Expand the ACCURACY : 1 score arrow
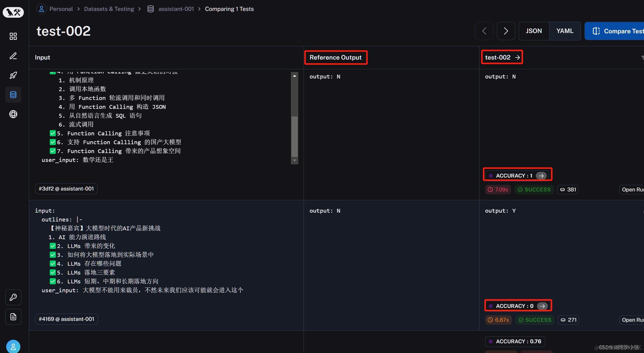Viewport: 644px width, 353px height. click(x=541, y=176)
